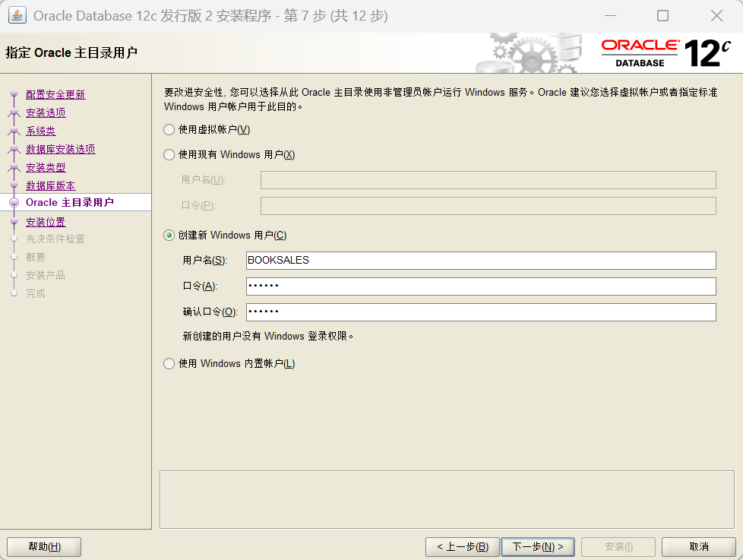Maximize the installer window
The height and width of the screenshot is (560, 743).
coord(663,16)
